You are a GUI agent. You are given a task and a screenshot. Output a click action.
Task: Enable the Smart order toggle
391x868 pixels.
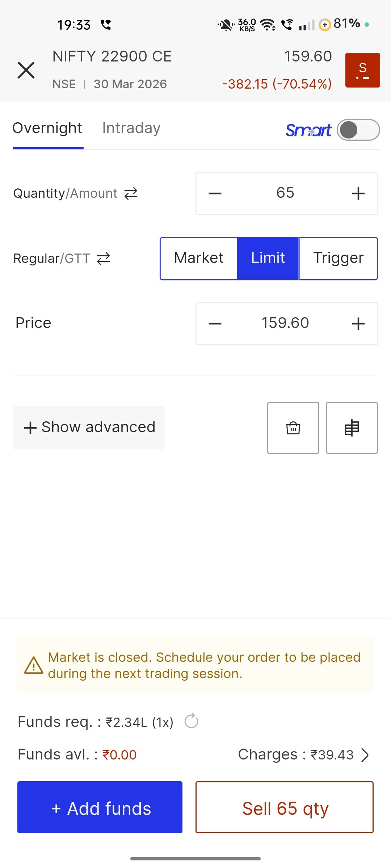click(358, 130)
